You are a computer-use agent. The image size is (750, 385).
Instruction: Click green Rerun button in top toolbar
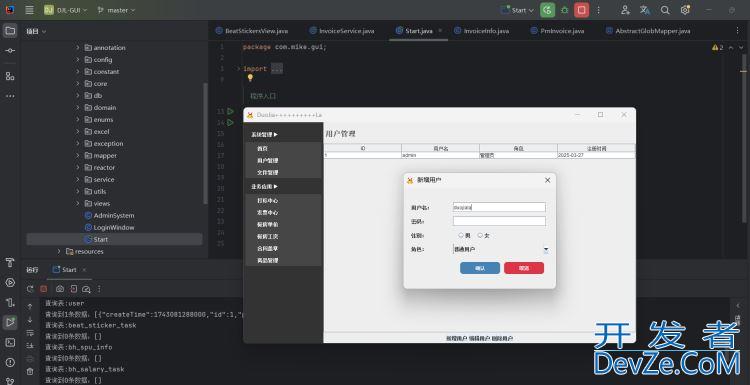[x=548, y=10]
